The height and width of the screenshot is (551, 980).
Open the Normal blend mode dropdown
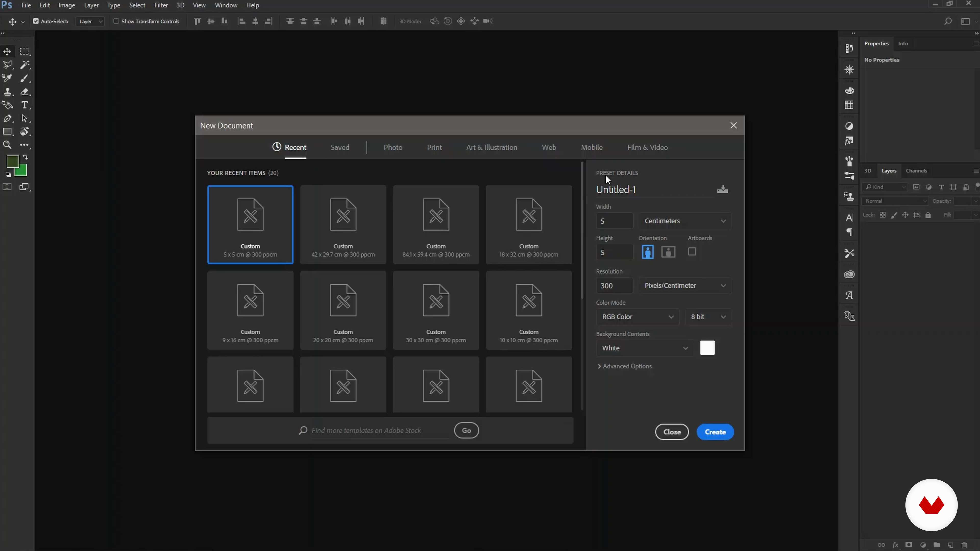click(x=895, y=201)
